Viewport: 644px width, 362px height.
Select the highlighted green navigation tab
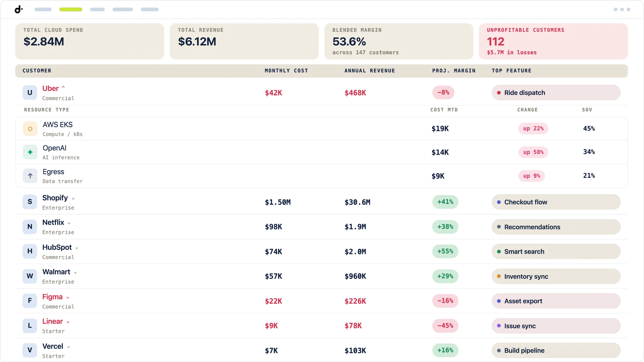tap(71, 9)
